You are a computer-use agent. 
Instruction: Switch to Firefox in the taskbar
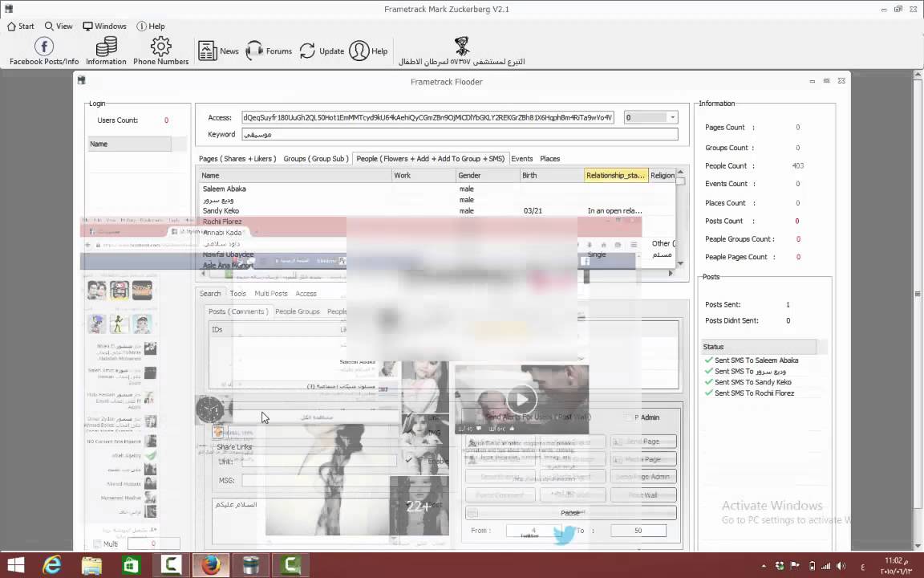(x=210, y=566)
